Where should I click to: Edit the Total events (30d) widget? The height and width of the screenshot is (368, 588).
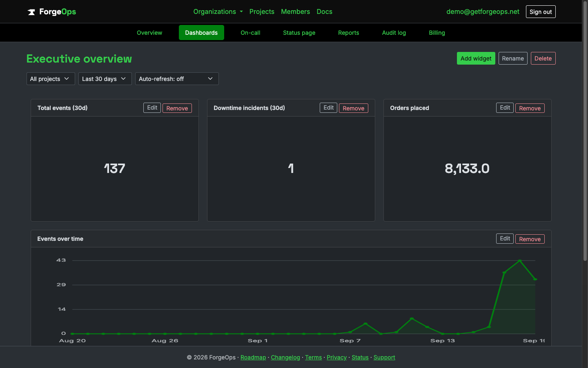[152, 108]
